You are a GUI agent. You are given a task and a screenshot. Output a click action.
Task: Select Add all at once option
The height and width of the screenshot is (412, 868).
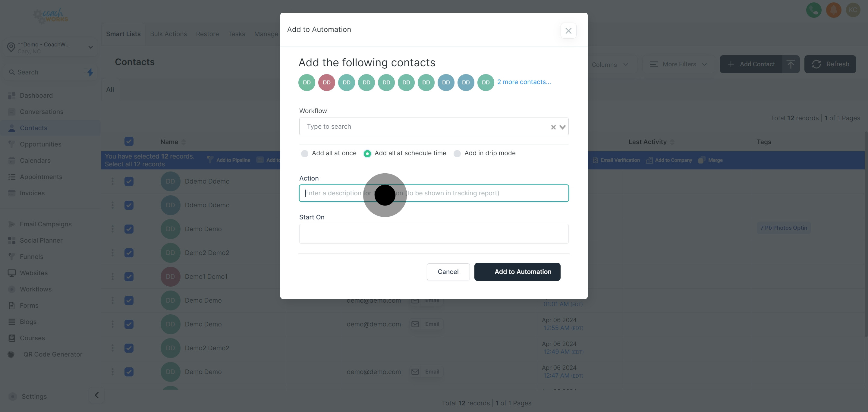tap(305, 154)
